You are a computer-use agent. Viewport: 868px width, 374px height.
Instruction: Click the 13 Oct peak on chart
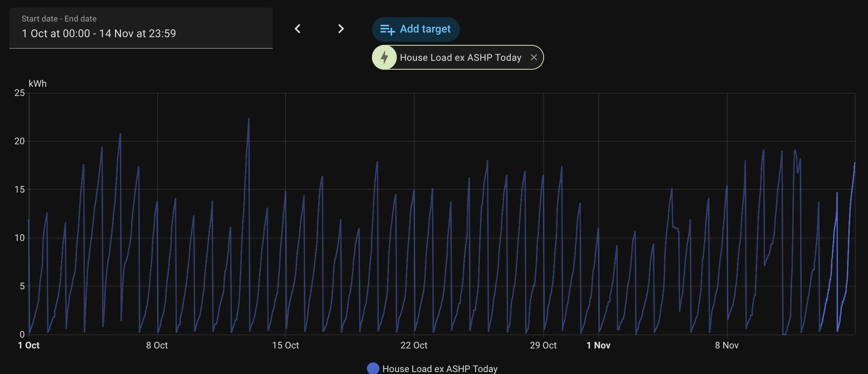click(249, 118)
